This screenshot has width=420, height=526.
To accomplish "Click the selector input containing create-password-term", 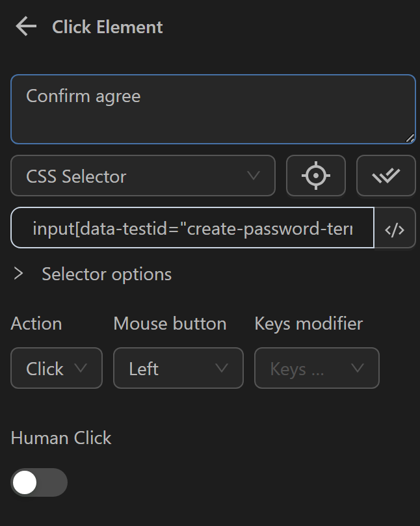I will 192,228.
